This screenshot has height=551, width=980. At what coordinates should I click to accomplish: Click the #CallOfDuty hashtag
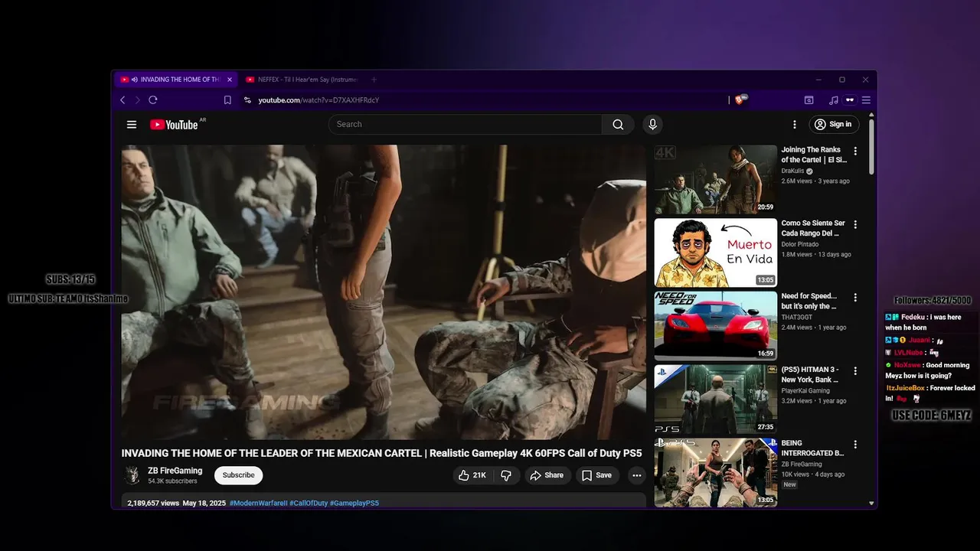(309, 503)
